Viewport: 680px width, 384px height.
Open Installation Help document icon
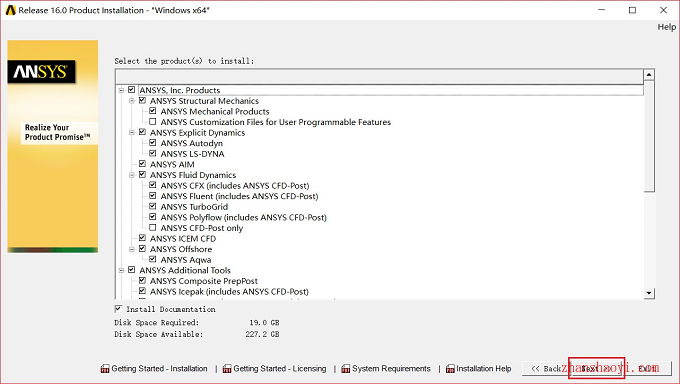click(x=450, y=369)
